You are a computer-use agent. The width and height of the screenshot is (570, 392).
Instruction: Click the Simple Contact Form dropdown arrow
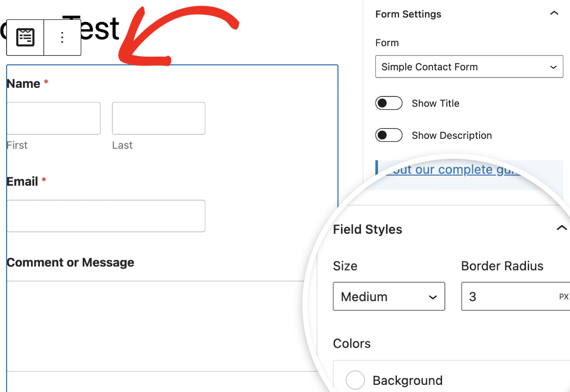[553, 67]
